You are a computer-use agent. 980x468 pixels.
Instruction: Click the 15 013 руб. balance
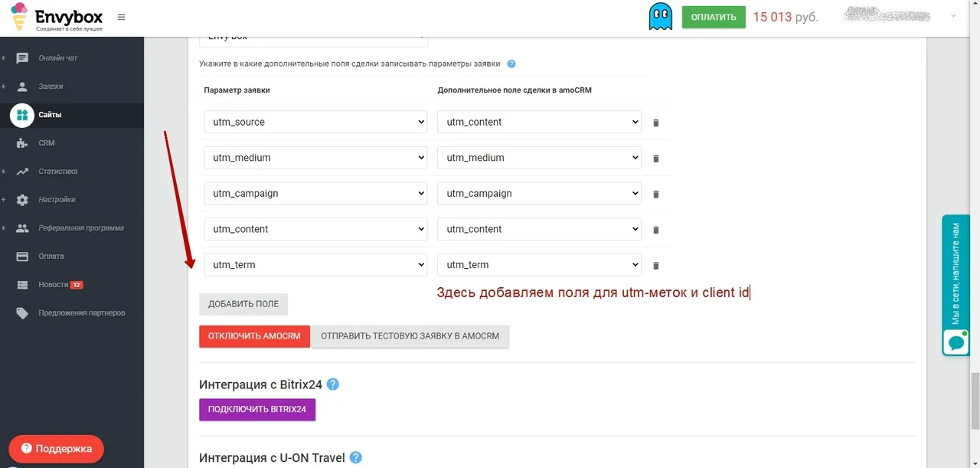click(786, 17)
